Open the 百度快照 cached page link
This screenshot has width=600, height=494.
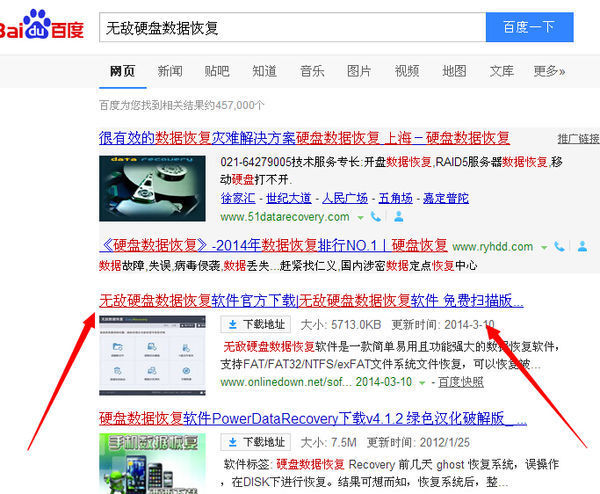point(461,382)
